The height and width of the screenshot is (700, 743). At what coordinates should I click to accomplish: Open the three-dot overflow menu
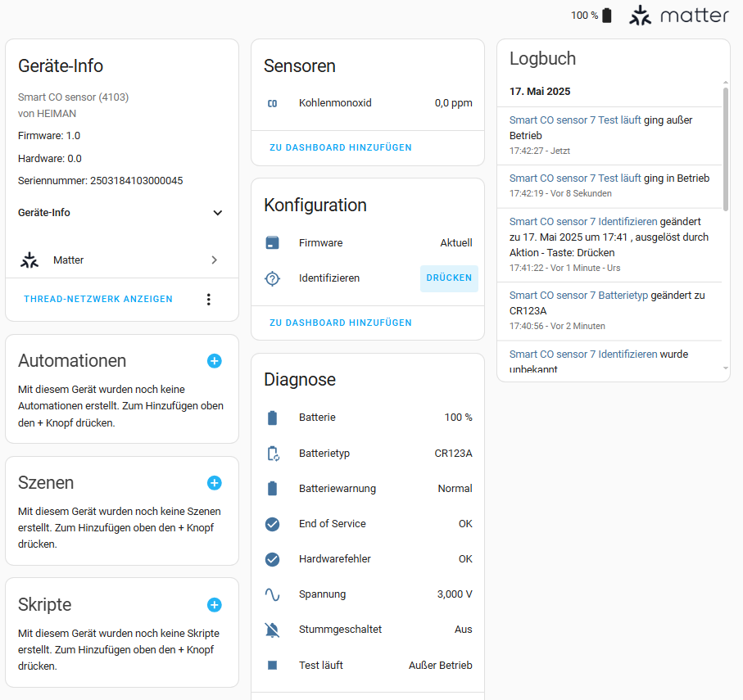click(209, 300)
